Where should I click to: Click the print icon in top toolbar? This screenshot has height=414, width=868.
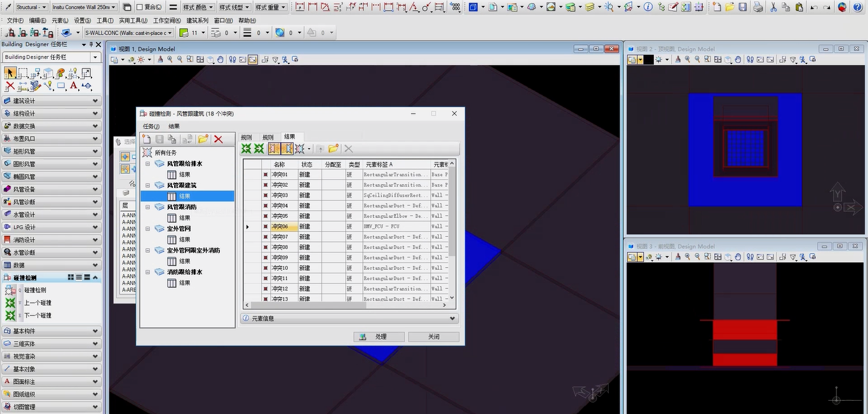pyautogui.click(x=758, y=7)
